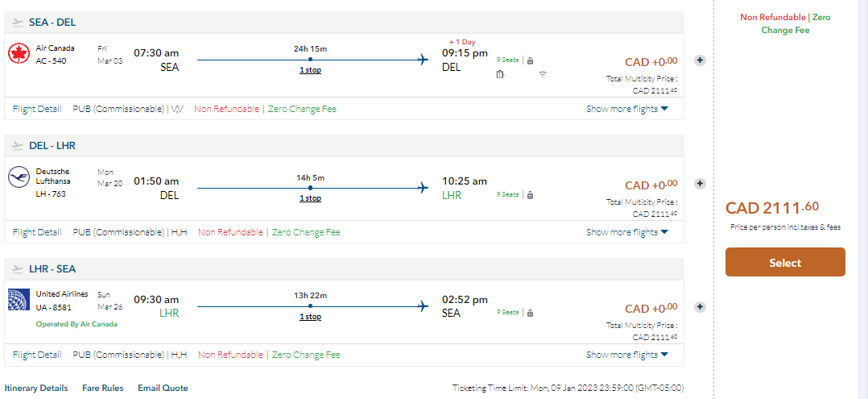Image resolution: width=868 pixels, height=399 pixels.
Task: Show more flights for LHR - SEA
Action: (626, 355)
